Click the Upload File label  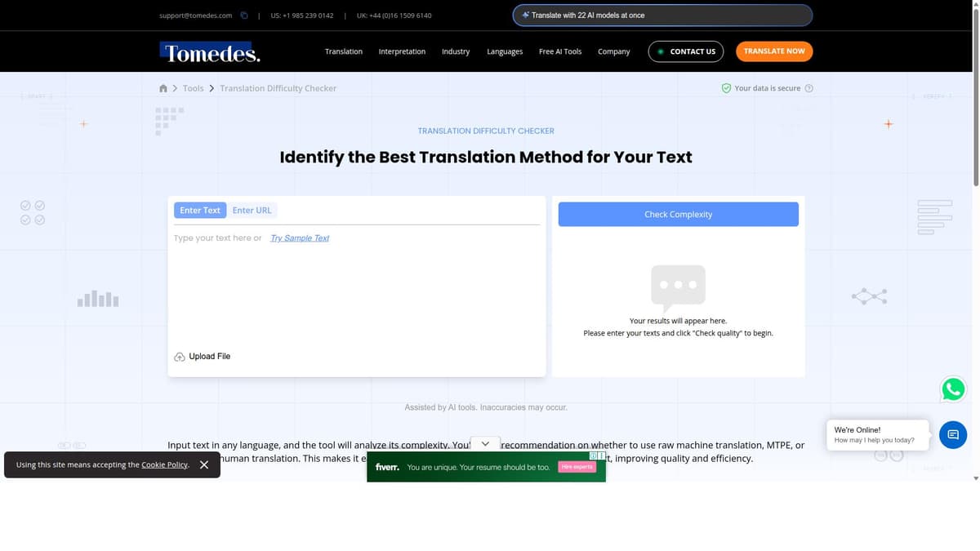coord(210,357)
